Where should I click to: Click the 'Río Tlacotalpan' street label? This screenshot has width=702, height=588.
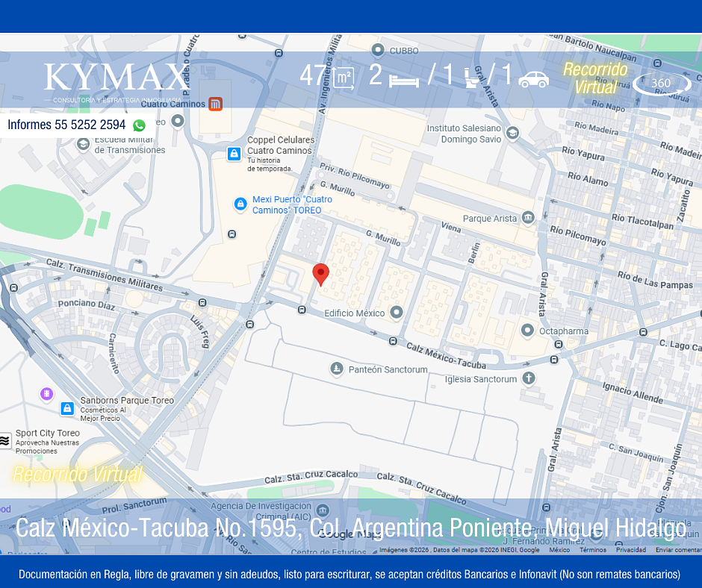click(x=642, y=221)
